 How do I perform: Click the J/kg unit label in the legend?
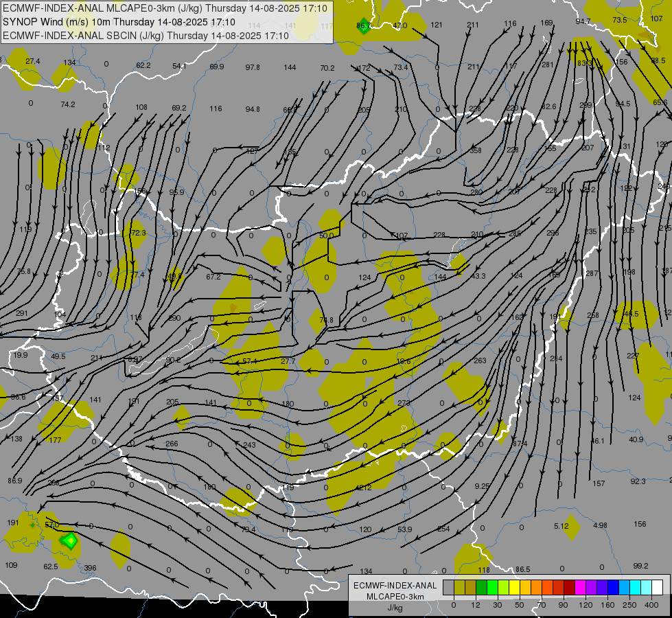coord(395,608)
